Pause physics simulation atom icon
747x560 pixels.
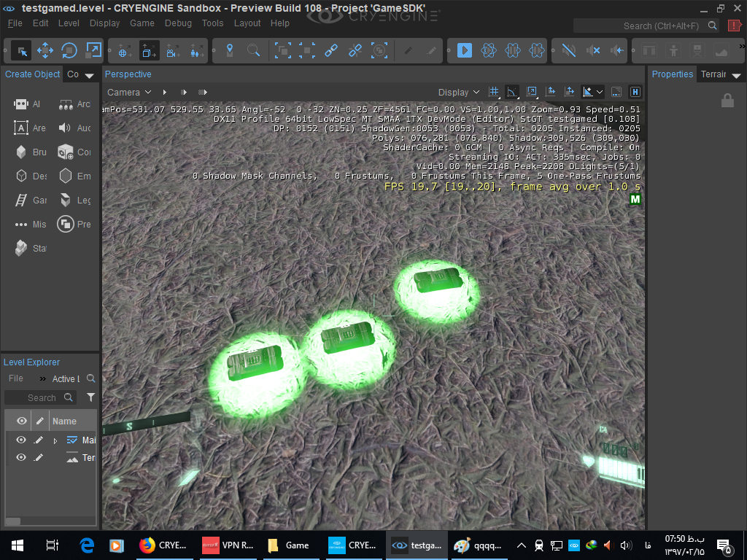[513, 50]
